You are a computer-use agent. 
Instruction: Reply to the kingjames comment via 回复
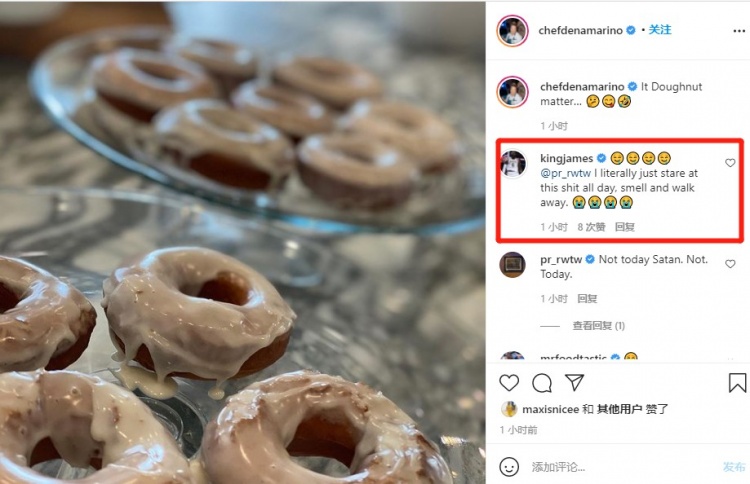coord(624,227)
